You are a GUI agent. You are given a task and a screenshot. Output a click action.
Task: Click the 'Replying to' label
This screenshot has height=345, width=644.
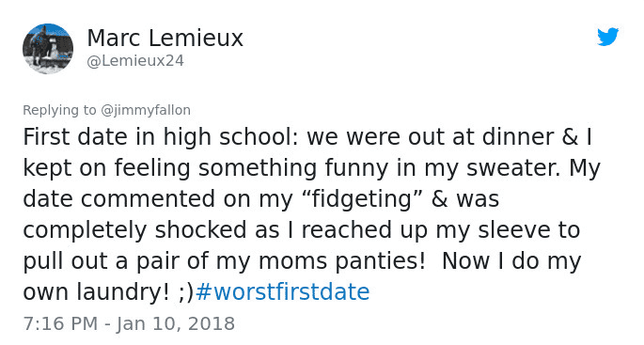[59, 110]
